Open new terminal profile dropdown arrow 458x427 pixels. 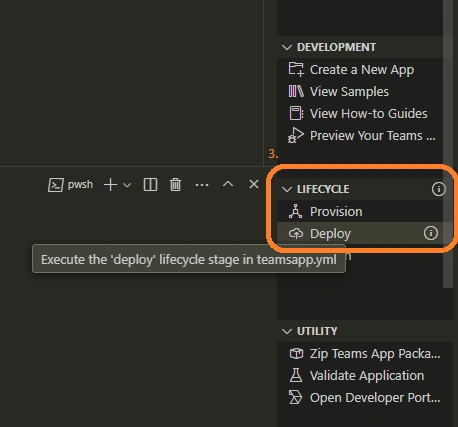click(x=127, y=185)
